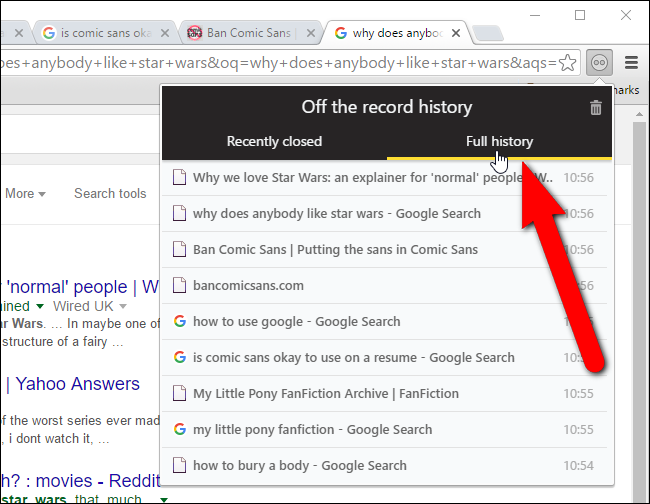The width and height of the screenshot is (650, 504).
Task: Switch to the 'is comic sans oka' tab
Action: 106,33
